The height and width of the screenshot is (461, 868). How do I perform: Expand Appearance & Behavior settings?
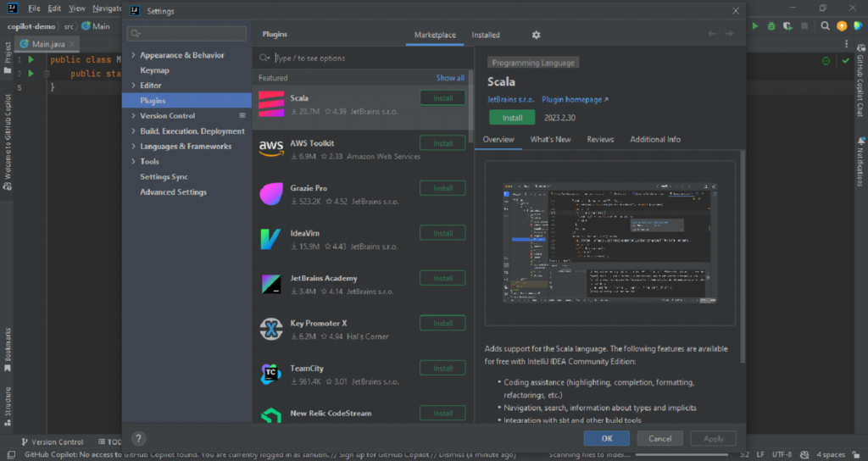pyautogui.click(x=133, y=55)
